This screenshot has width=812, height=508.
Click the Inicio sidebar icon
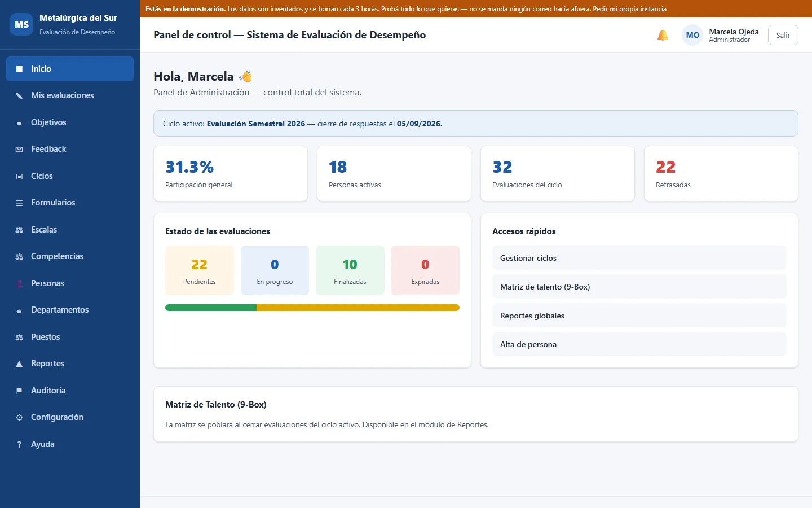[x=19, y=69]
